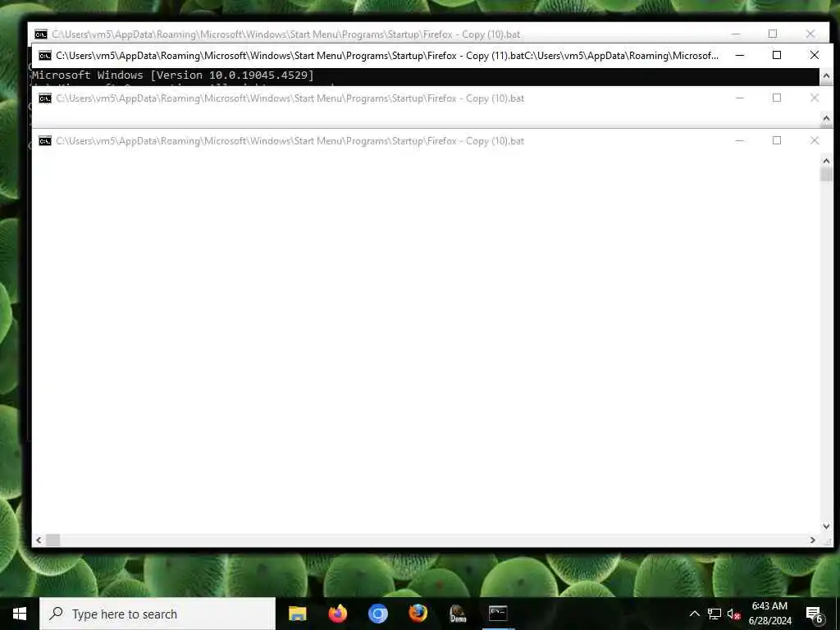Minimize the rearmost Copy (10).bat window
This screenshot has height=630, width=840.
coord(736,34)
